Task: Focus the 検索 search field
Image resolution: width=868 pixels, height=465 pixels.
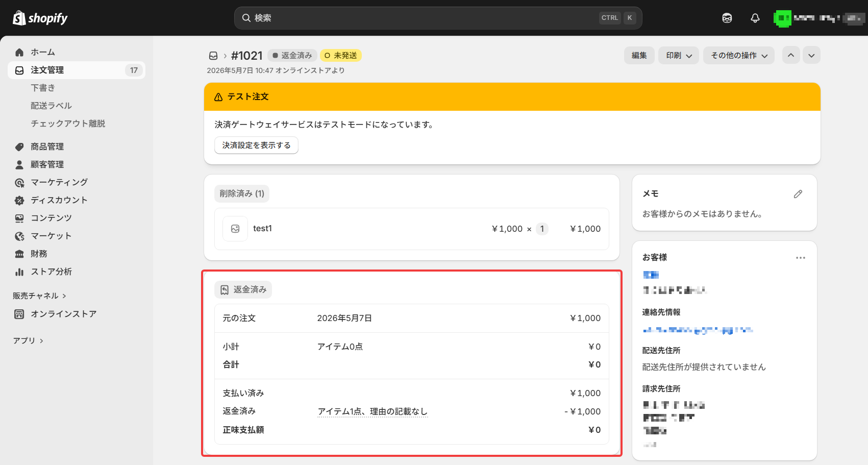Action: [x=438, y=18]
